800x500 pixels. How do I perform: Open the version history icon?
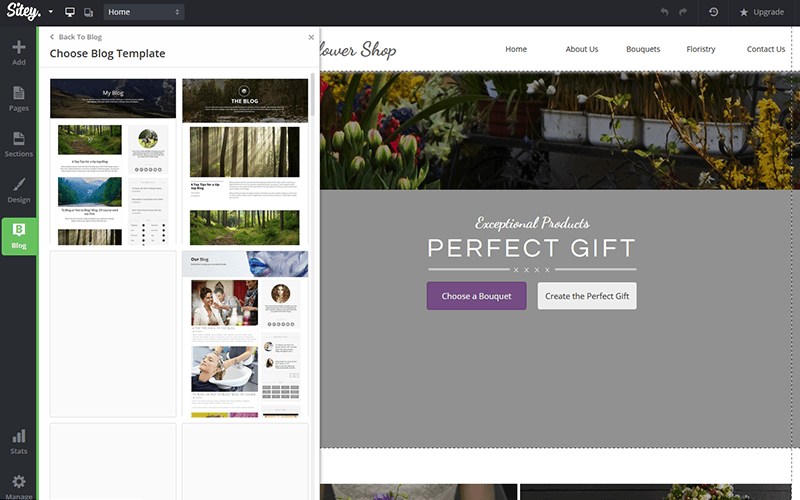pyautogui.click(x=713, y=12)
